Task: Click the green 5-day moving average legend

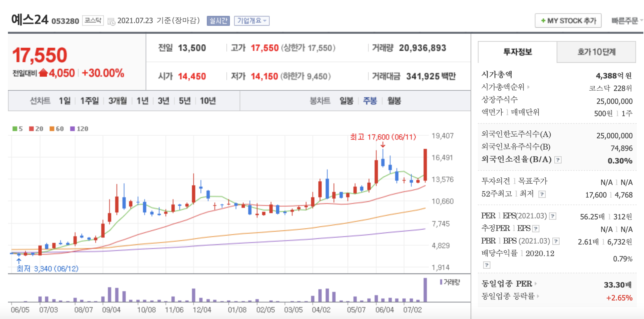Action: [18, 129]
